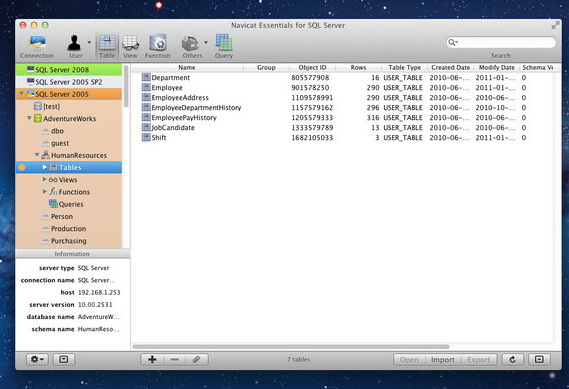Click the horizontal scrollbar under the table list
569x389 pixels.
point(291,347)
